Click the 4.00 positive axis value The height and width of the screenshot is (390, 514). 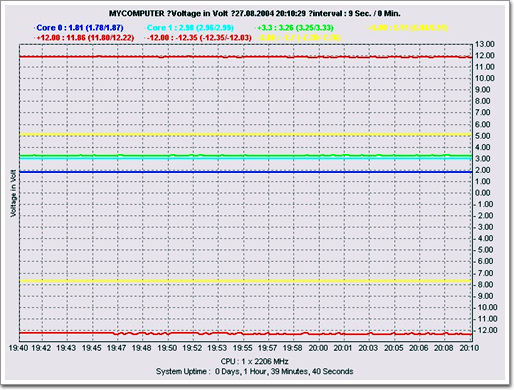coord(483,147)
